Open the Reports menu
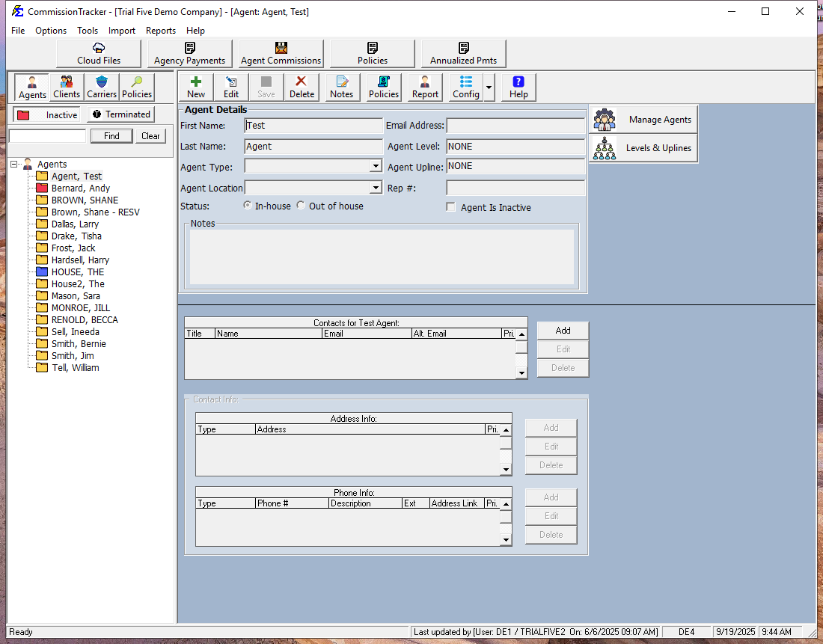The height and width of the screenshot is (644, 823). pos(161,31)
